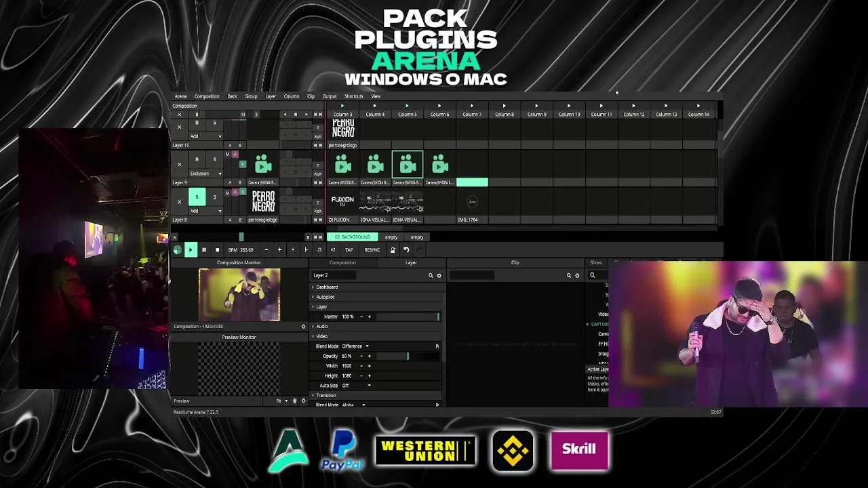Click the BPM beat indicator circle
This screenshot has width=868, height=488.
click(178, 250)
